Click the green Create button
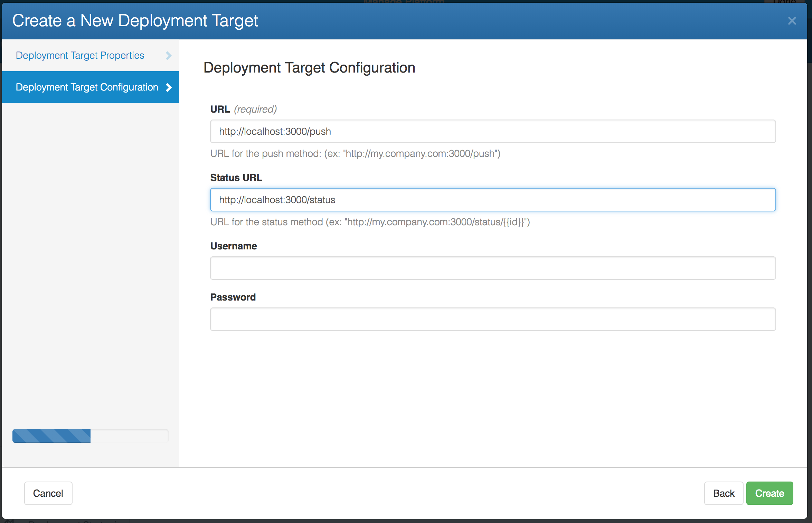 (769, 493)
